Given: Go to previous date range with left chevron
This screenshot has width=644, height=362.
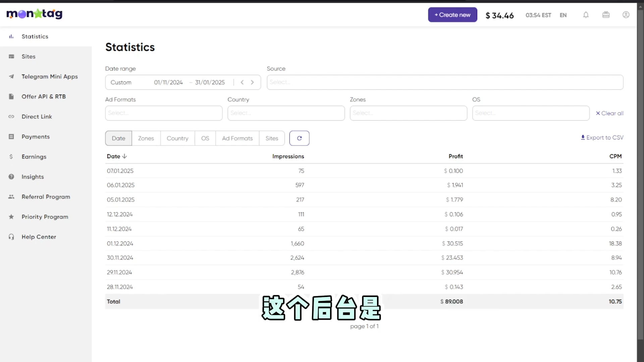Looking at the screenshot, I should coord(242,82).
